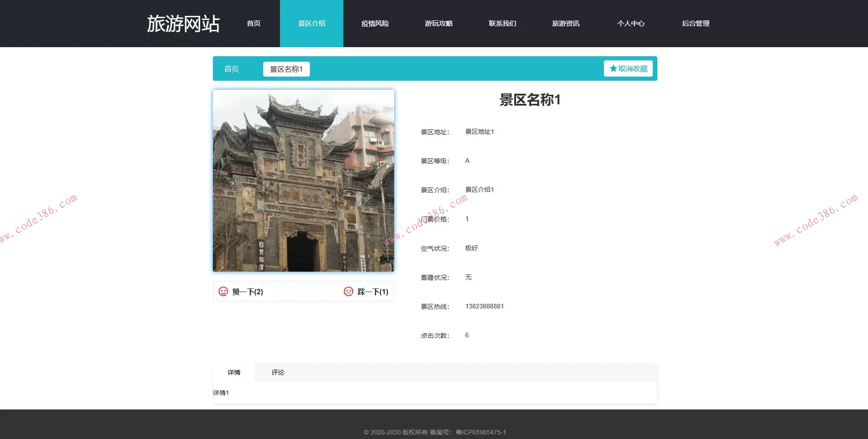Click the 旅游网站 site logo
Screen dimensions: 868x439
[x=183, y=23]
